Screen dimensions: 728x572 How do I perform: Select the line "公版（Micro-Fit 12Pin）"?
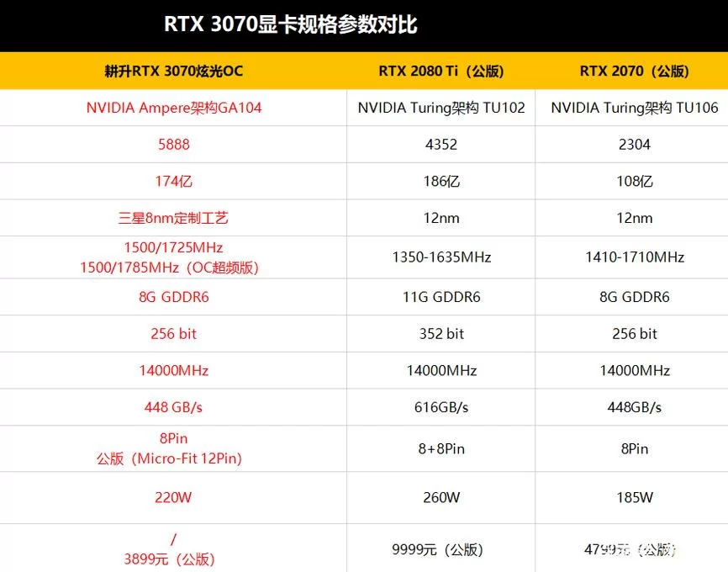[169, 458]
